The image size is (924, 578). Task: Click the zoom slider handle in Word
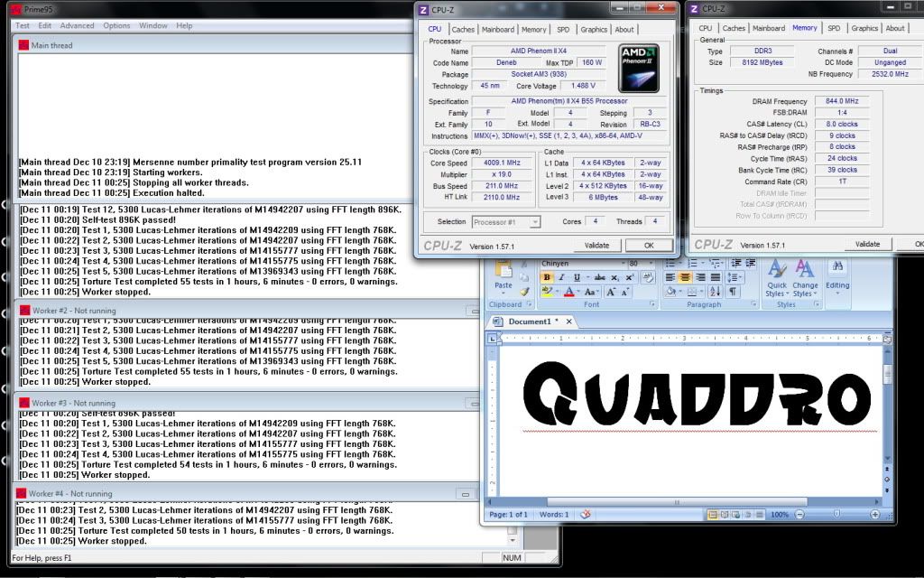tap(836, 515)
